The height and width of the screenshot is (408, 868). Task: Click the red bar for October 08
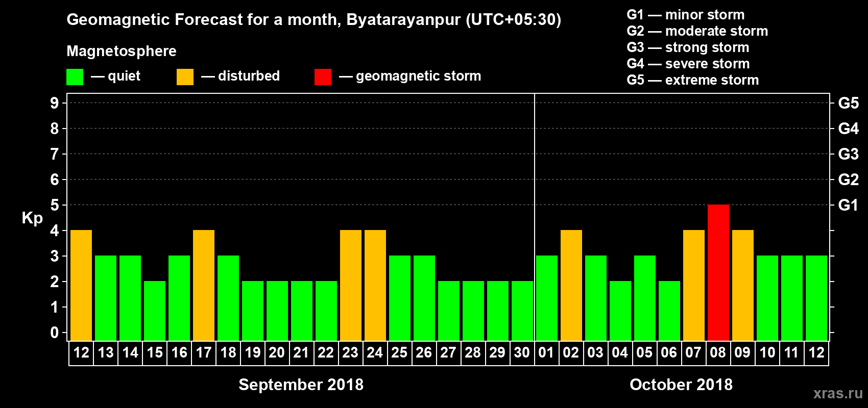point(718,272)
